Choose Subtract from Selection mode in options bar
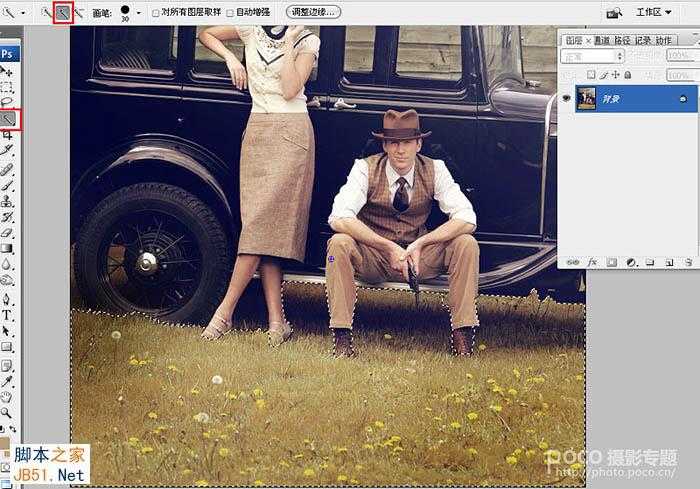Screen dimensions: 700x489 [79, 13]
